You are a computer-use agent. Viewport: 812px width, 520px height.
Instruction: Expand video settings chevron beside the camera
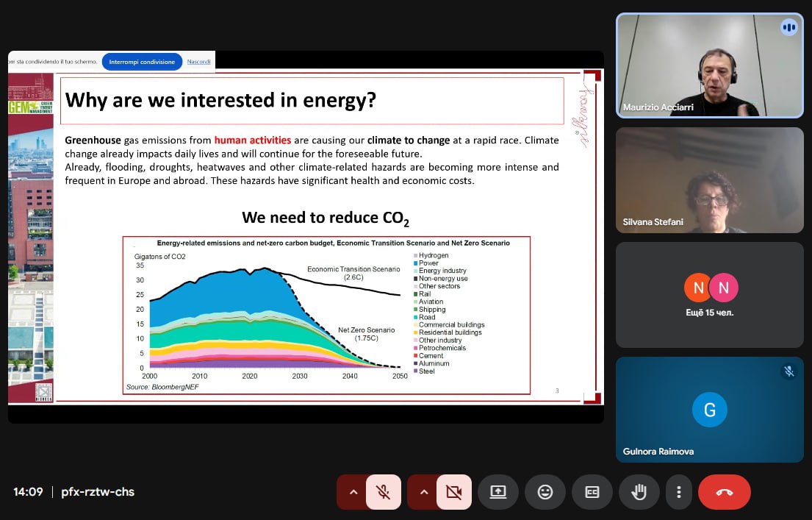[x=423, y=492]
